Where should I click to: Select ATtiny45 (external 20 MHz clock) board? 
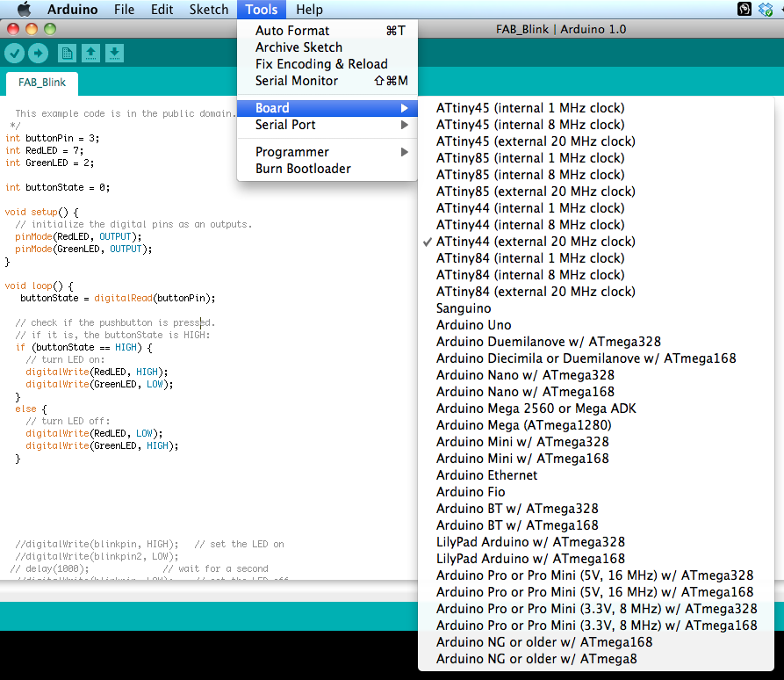595,141
